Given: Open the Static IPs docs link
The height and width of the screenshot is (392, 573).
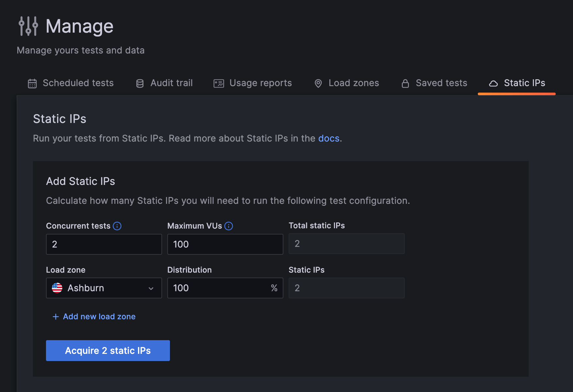Looking at the screenshot, I should [329, 138].
